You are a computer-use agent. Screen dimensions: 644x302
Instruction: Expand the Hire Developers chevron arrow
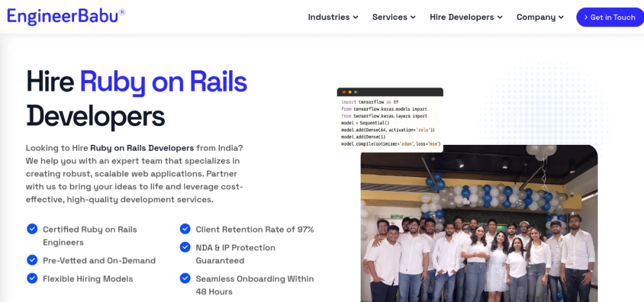500,17
